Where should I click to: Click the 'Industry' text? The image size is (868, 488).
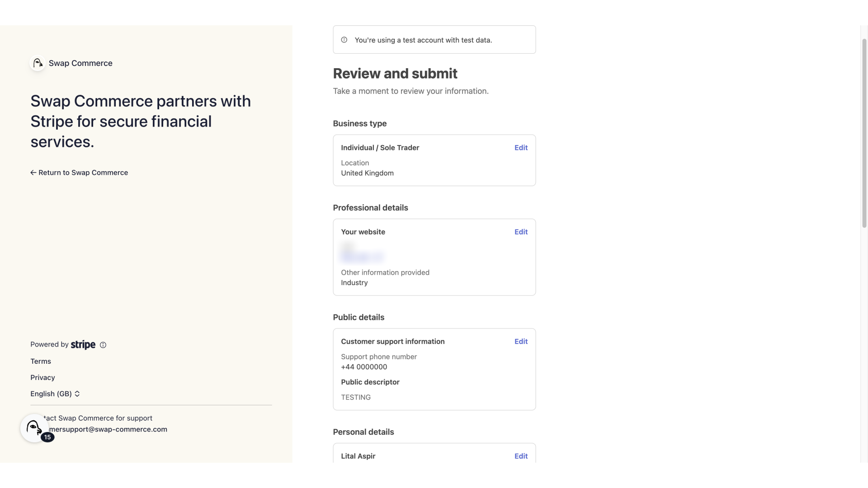(354, 283)
